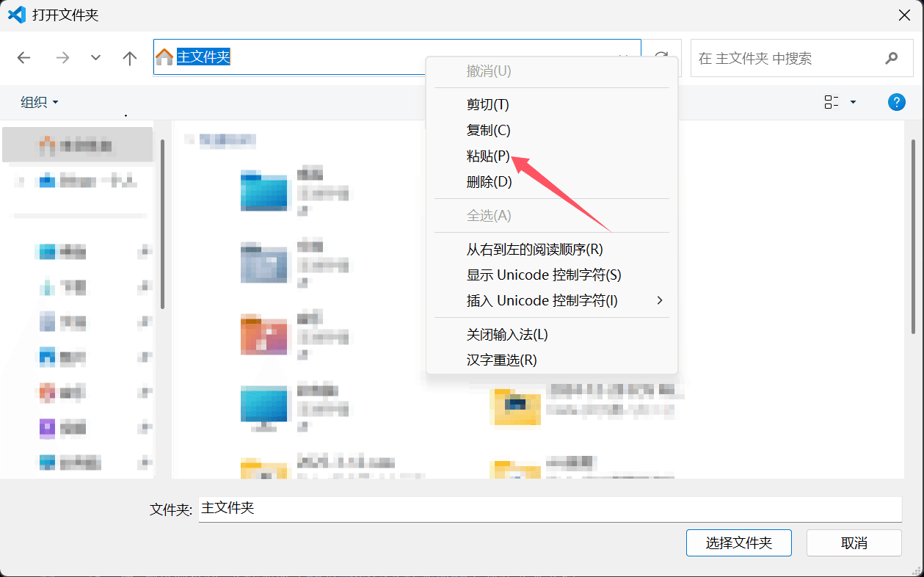Click the home icon in address bar

(165, 57)
